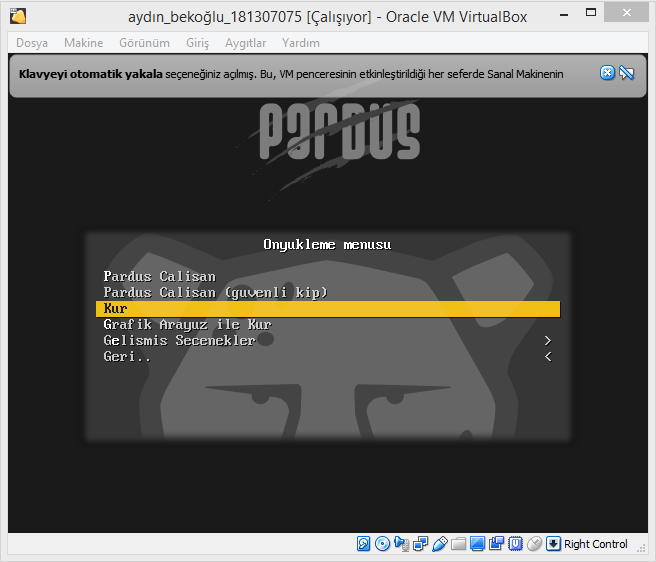Click the mouse integration status icon
Screen dimensions: 656x562
pos(534,544)
